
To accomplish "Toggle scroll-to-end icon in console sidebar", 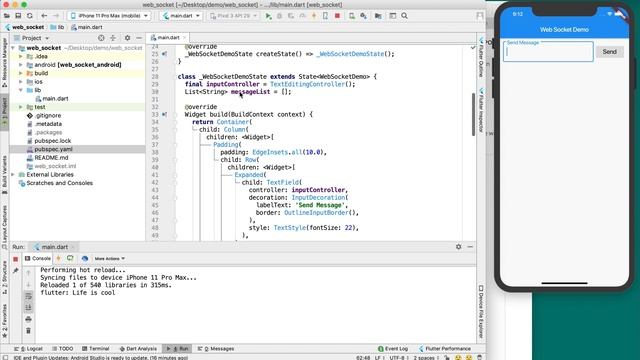I will (x=28, y=307).
